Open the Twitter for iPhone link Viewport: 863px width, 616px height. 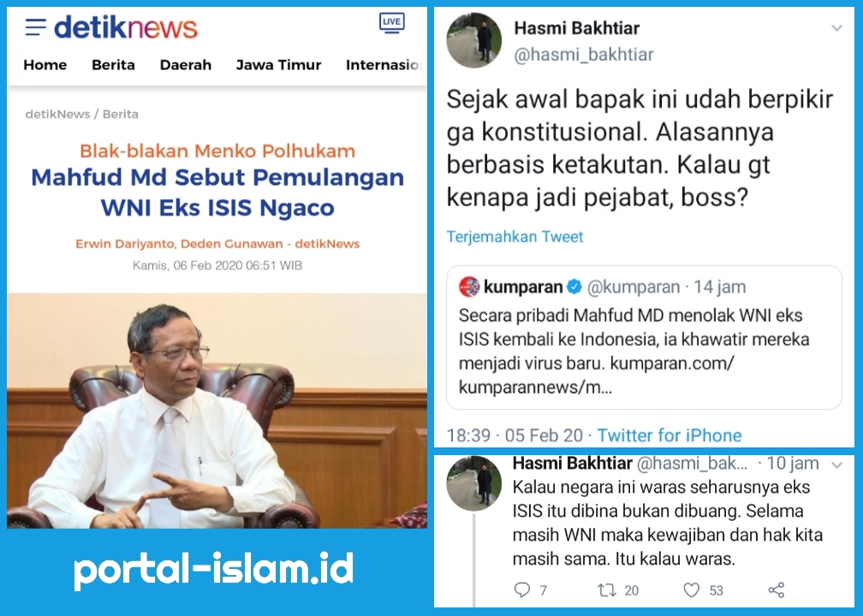pos(670,435)
